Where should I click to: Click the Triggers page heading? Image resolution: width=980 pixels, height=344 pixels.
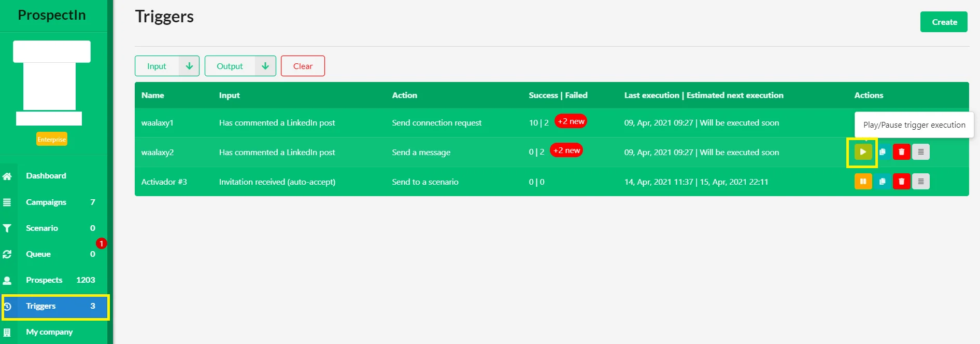click(x=164, y=17)
